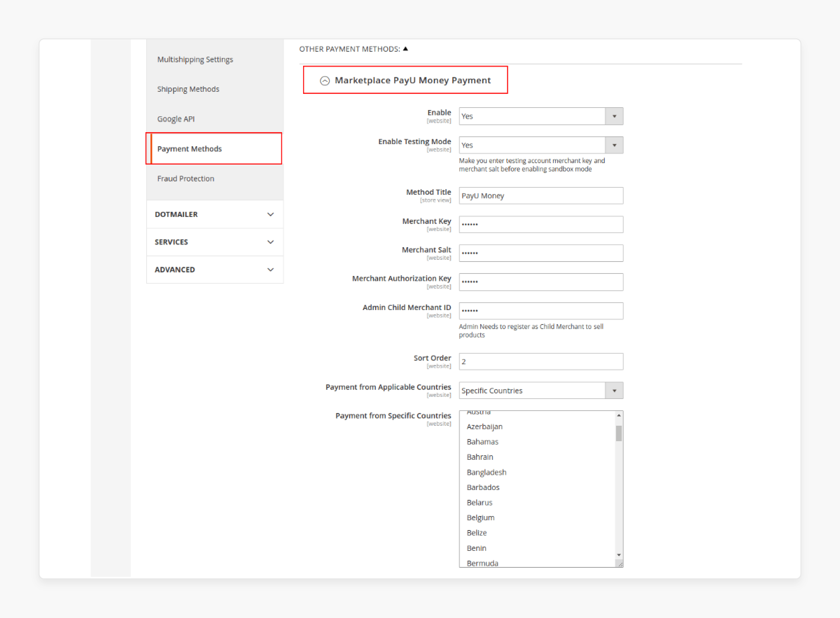Toggle Enable field to Yes
The width and height of the screenshot is (840, 618).
pos(540,116)
